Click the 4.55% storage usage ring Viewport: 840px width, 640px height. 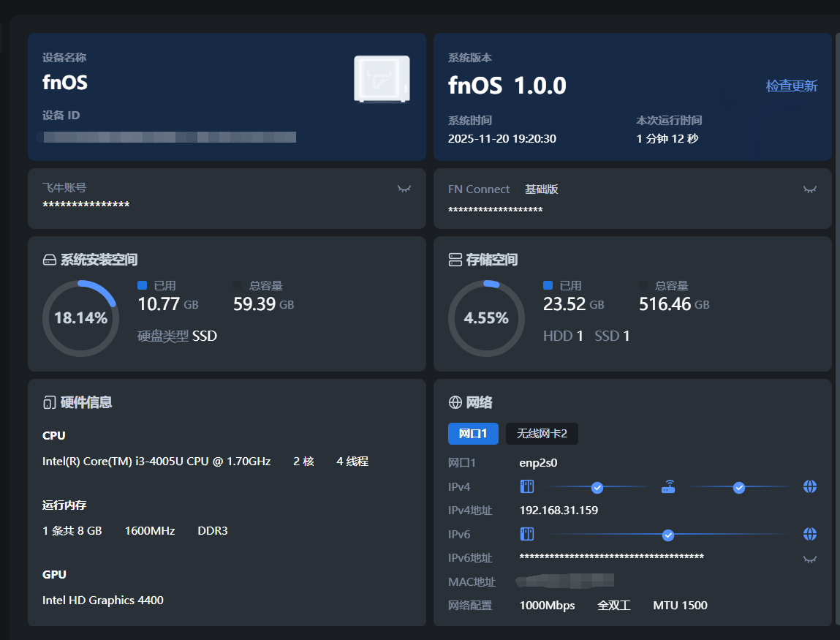click(486, 318)
